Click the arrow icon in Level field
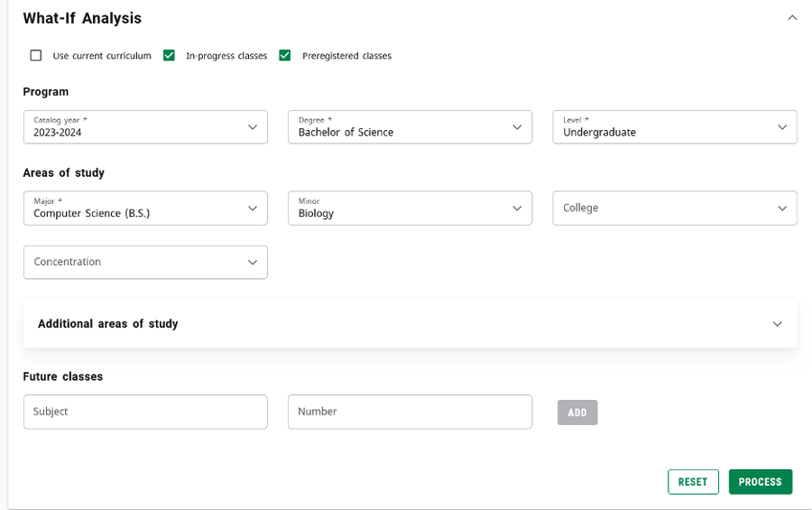812x510 pixels. coord(782,127)
